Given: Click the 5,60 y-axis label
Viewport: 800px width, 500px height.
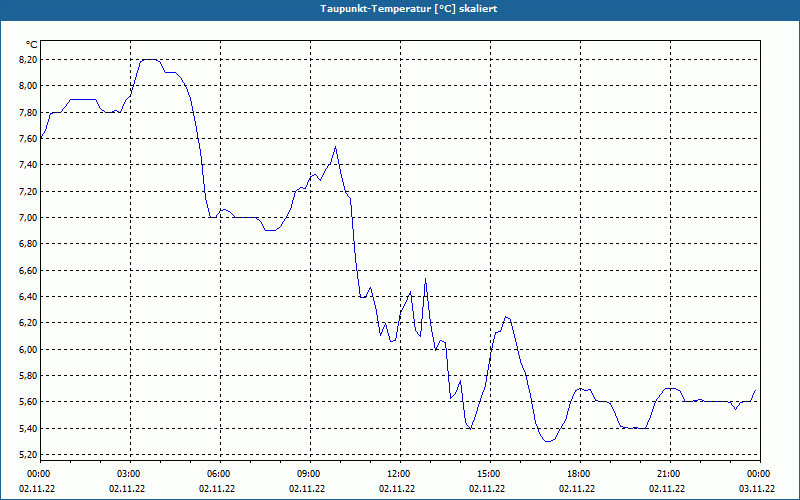Looking at the screenshot, I should (x=27, y=402).
